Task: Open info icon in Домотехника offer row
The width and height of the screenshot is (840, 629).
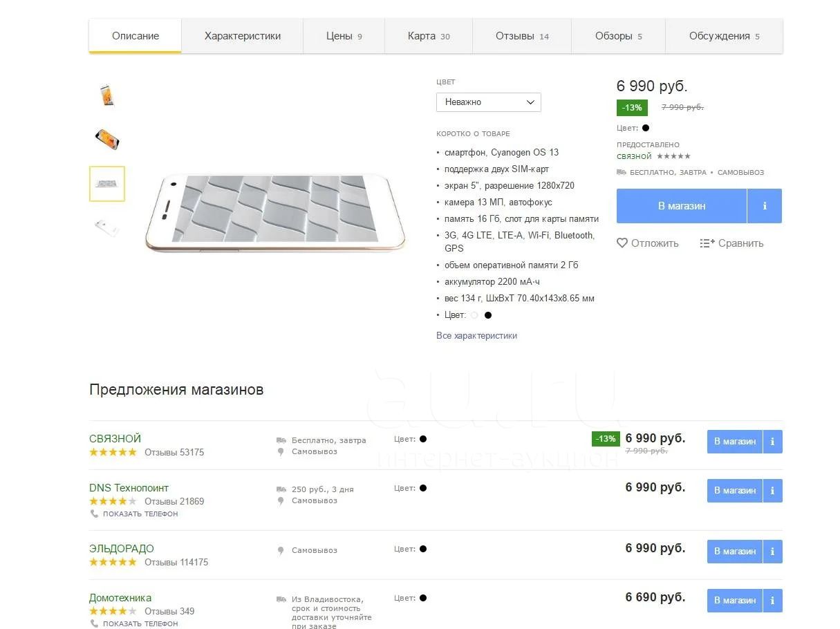Action: click(x=772, y=601)
